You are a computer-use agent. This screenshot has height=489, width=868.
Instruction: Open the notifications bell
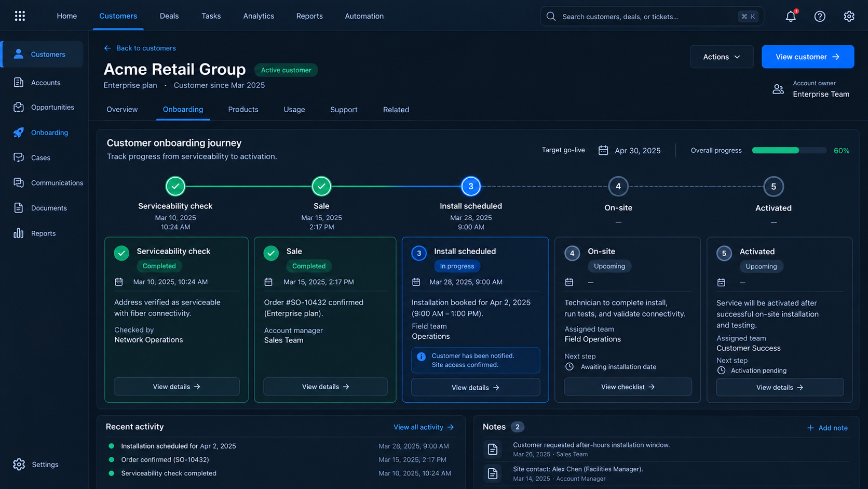[x=791, y=16]
